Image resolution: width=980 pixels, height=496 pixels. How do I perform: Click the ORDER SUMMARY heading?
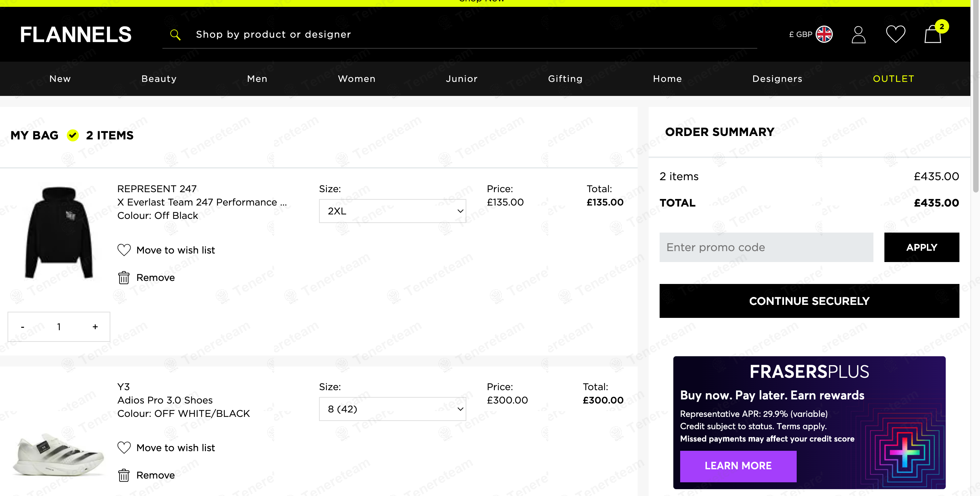(x=719, y=132)
